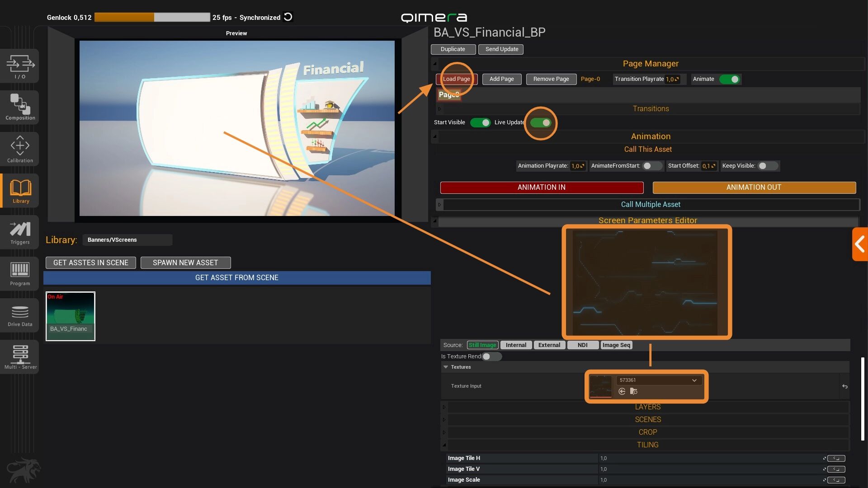This screenshot has width=868, height=488.
Task: Toggle the Animate switch
Action: tap(730, 79)
